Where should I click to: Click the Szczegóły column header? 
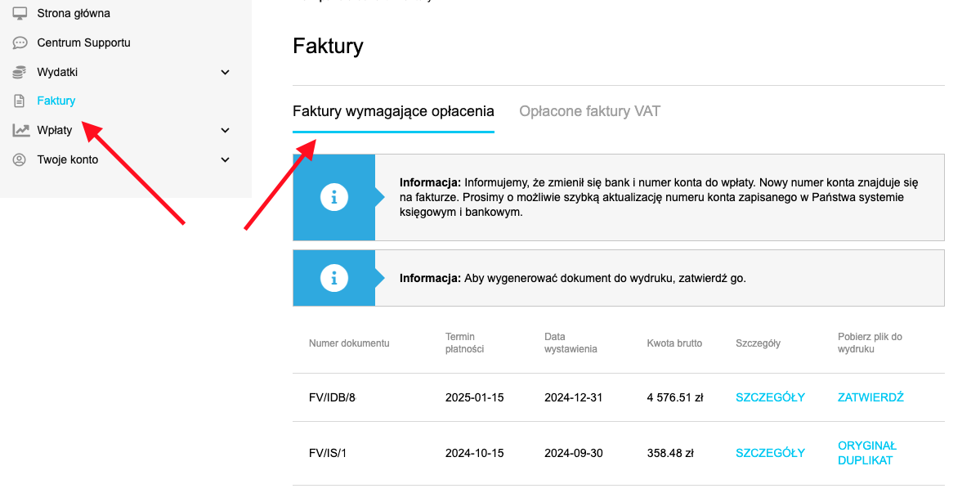coord(758,343)
